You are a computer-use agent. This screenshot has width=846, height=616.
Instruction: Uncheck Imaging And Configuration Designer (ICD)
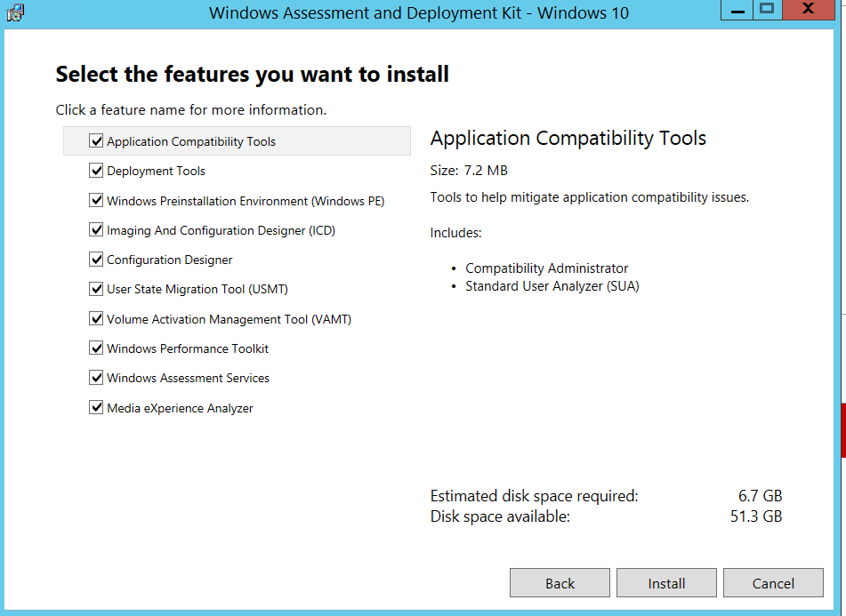(x=96, y=229)
